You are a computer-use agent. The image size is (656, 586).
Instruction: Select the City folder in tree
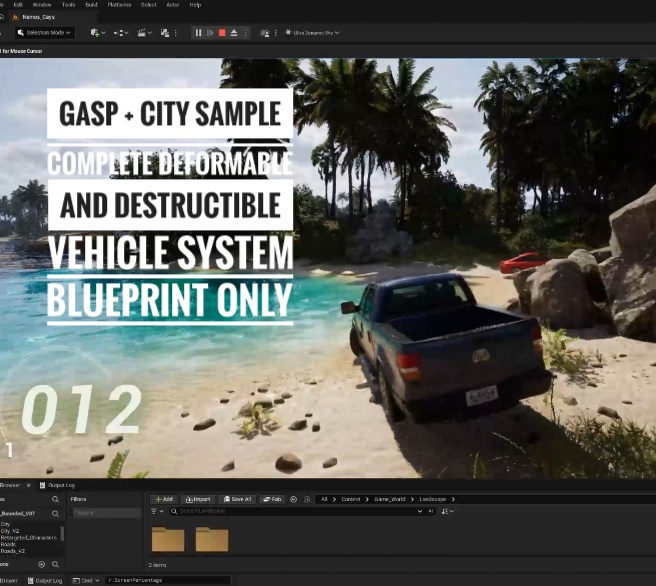tap(5, 524)
